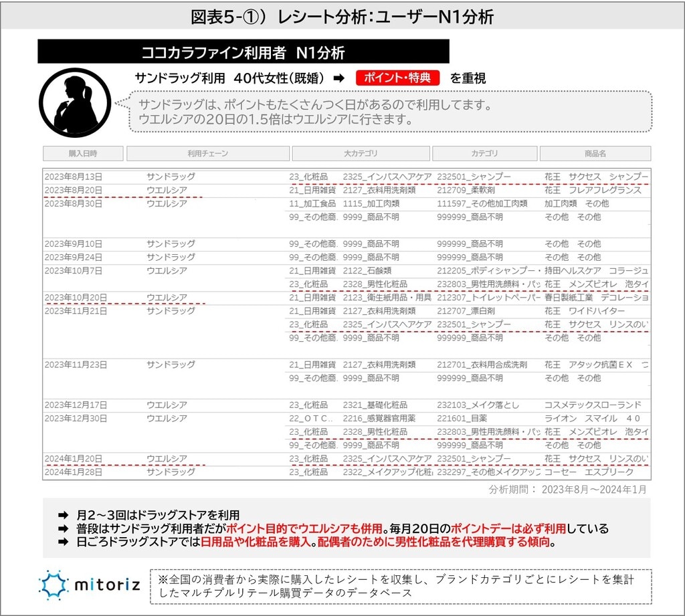685x616 pixels.
Task: Select the 大カテゴリ column header
Action: [361, 153]
